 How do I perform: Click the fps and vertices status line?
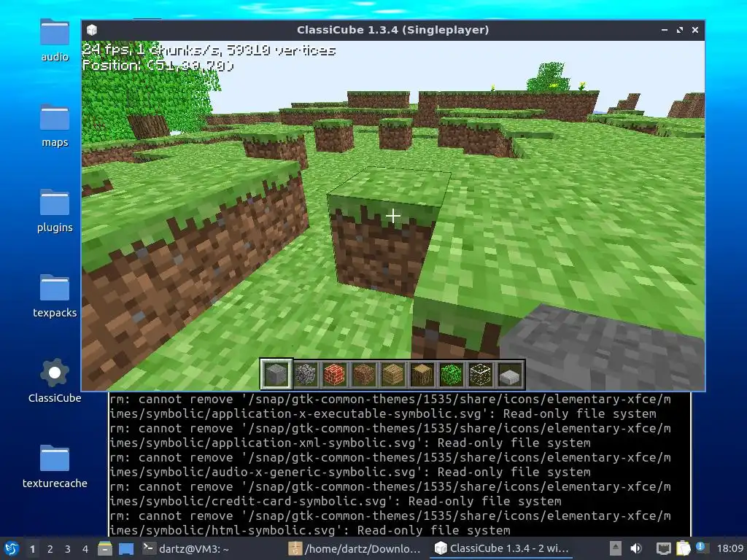pyautogui.click(x=209, y=50)
